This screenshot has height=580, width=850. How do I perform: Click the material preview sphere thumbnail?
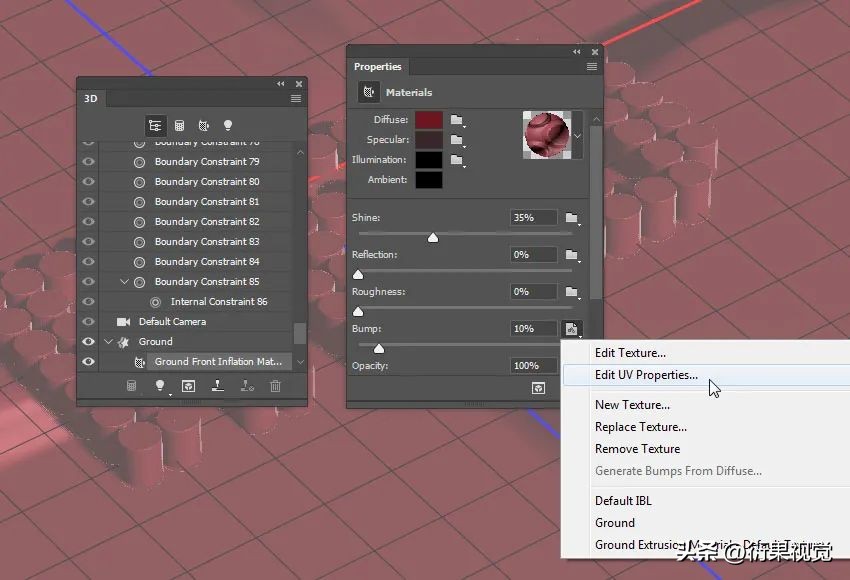pyautogui.click(x=546, y=135)
